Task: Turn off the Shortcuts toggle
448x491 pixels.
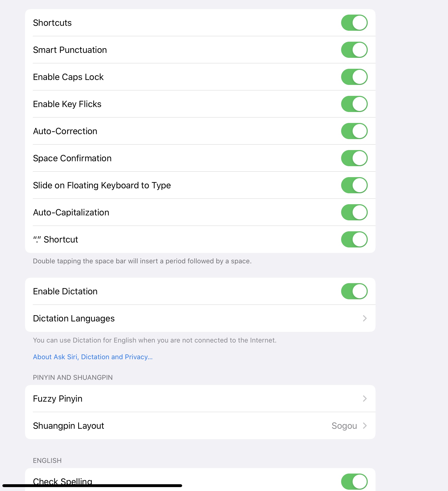Action: point(354,23)
